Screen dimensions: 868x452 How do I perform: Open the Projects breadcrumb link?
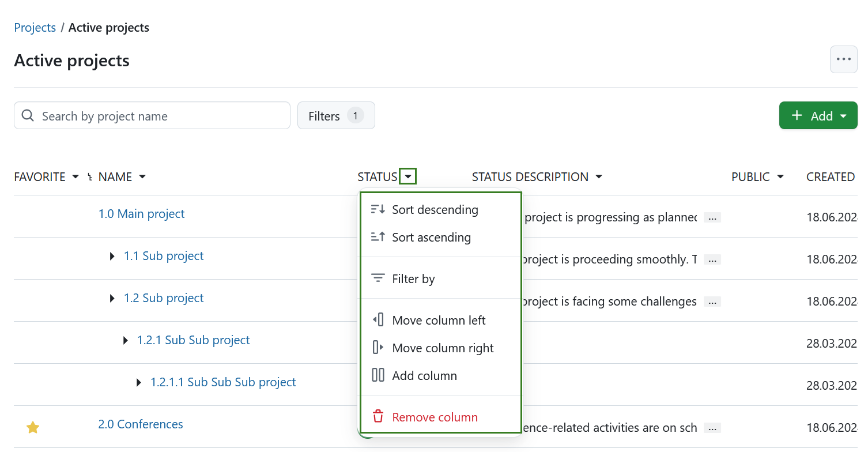tap(35, 27)
